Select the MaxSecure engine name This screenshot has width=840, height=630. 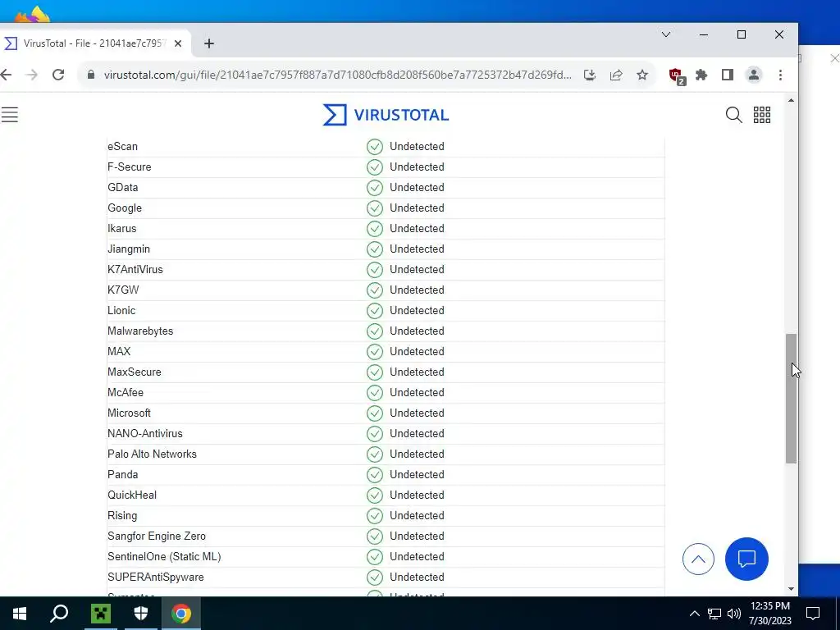point(134,372)
